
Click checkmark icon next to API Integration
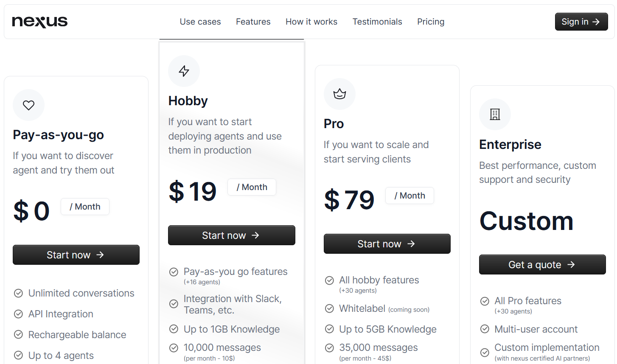pyautogui.click(x=18, y=314)
